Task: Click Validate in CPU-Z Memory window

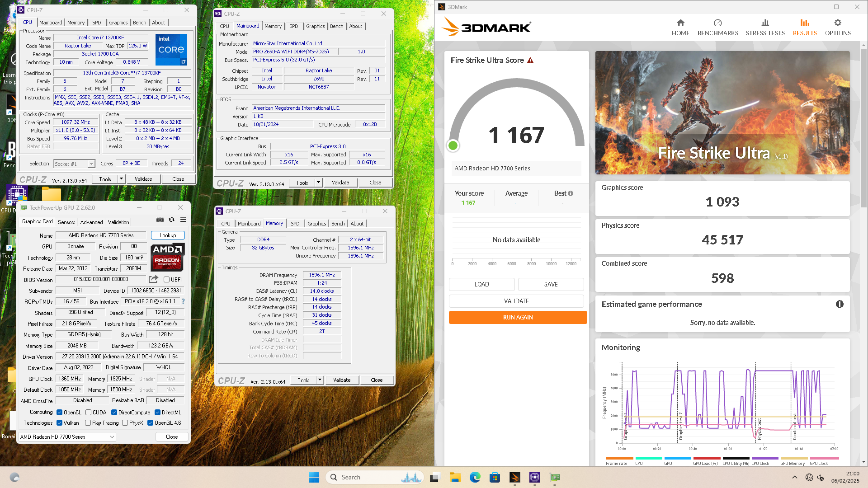Action: [342, 380]
